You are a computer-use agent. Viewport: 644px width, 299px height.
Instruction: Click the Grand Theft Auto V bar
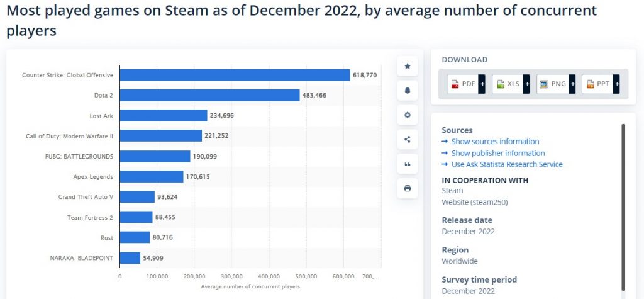click(137, 196)
